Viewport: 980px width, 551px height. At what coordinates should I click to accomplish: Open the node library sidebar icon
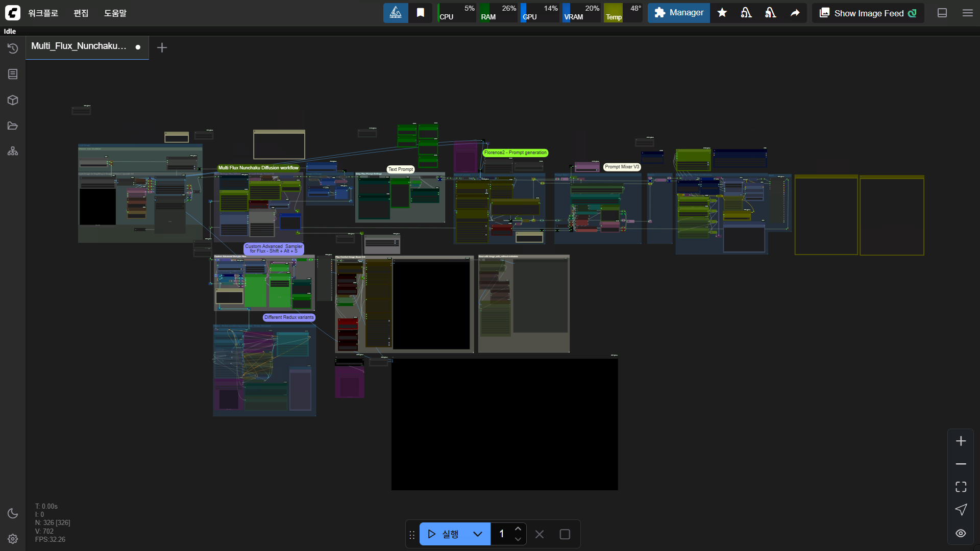[13, 74]
